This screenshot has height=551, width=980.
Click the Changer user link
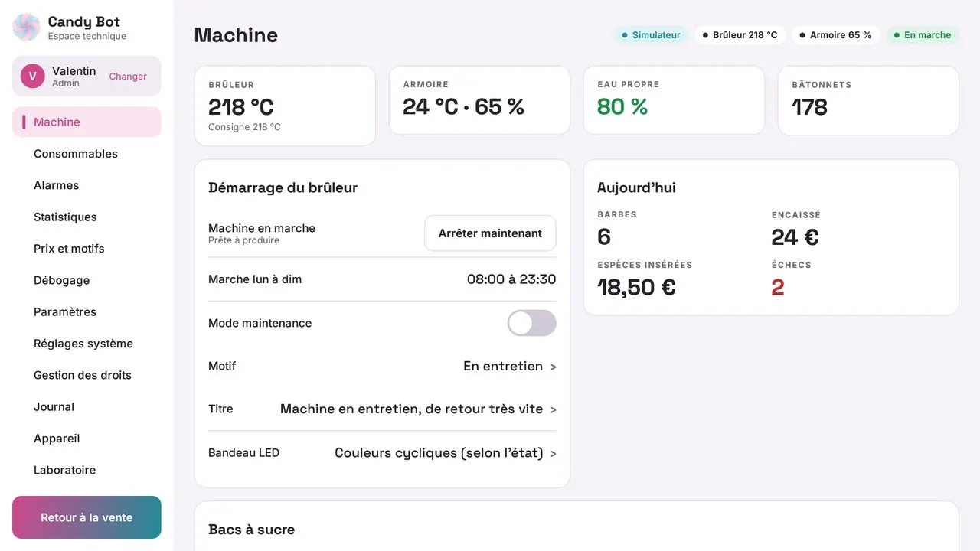(128, 77)
